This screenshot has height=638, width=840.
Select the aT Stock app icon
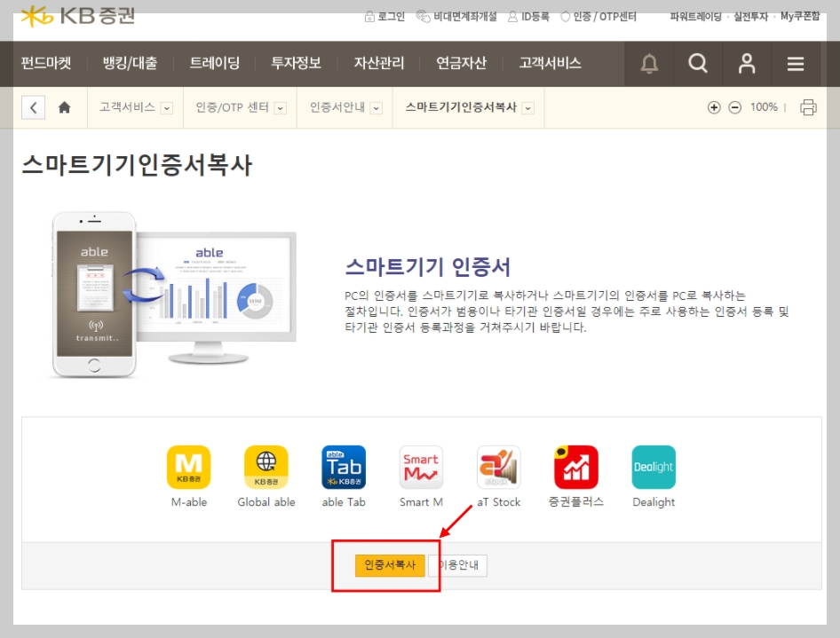498,467
